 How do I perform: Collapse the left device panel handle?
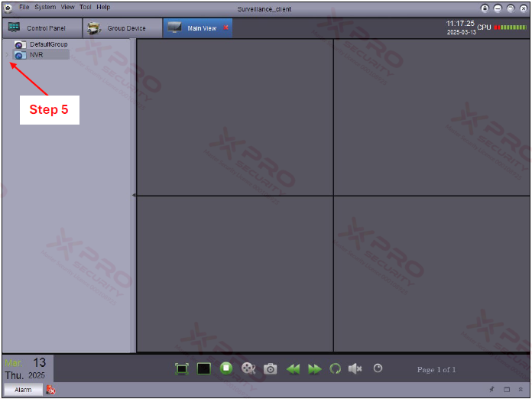pos(134,195)
